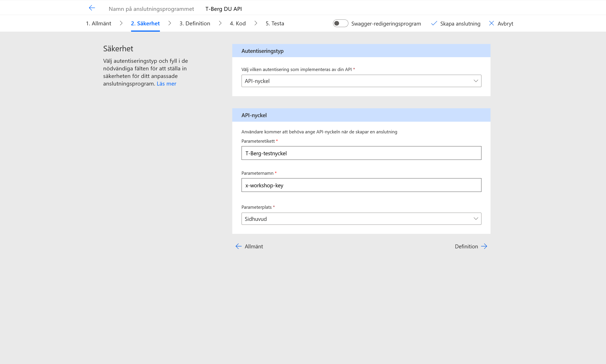Click the chevron between Allmänt and Säkerhet
Image resolution: width=606 pixels, height=364 pixels.
click(121, 23)
